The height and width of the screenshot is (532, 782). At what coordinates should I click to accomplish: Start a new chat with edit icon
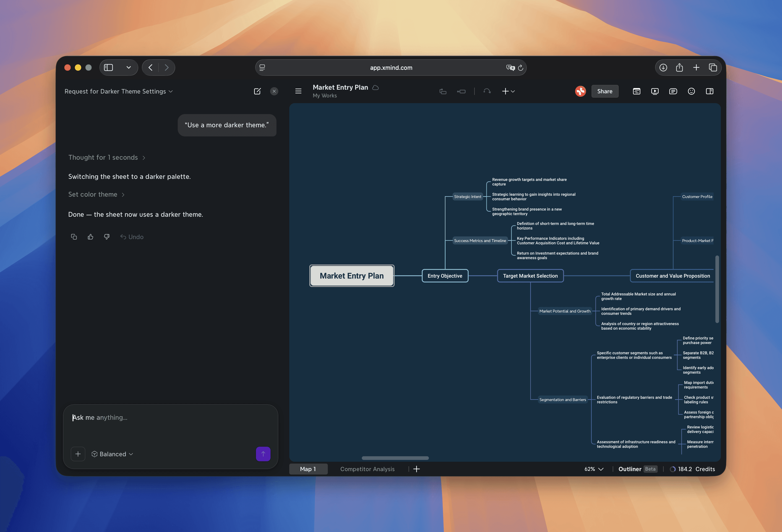click(x=257, y=91)
